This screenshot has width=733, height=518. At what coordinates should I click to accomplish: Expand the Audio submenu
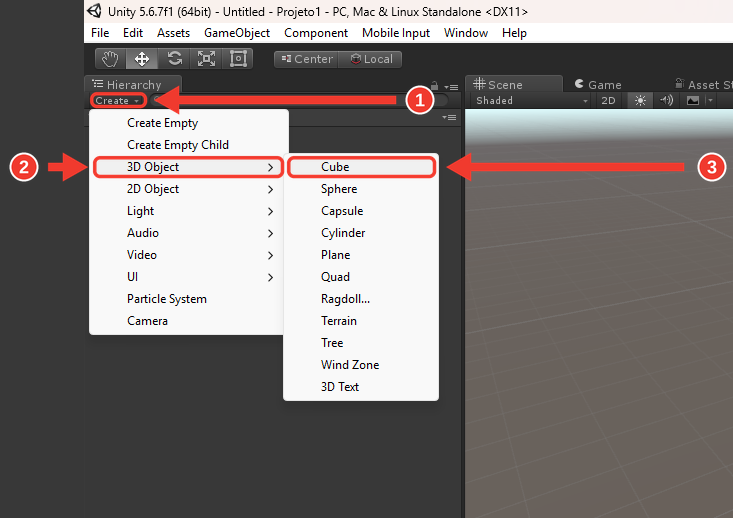(186, 233)
